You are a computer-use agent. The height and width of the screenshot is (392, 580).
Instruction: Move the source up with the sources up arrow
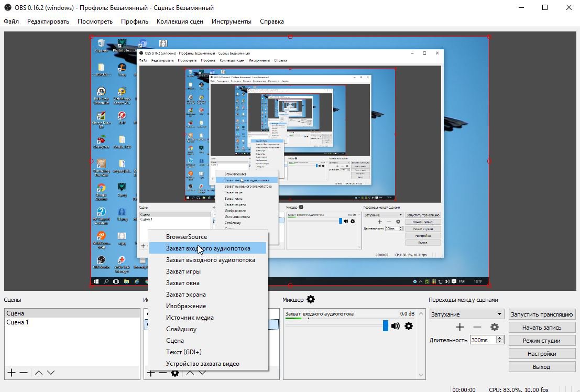(190, 373)
